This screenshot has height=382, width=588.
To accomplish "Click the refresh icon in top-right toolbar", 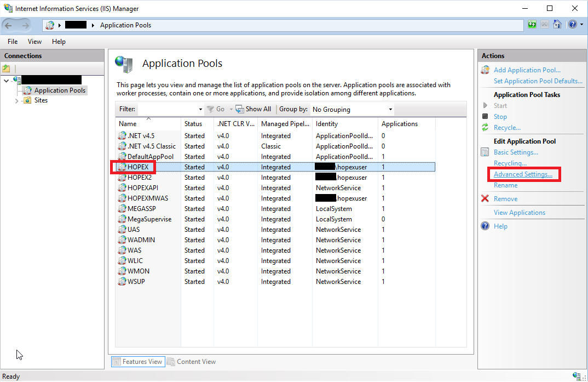I will click(x=532, y=25).
